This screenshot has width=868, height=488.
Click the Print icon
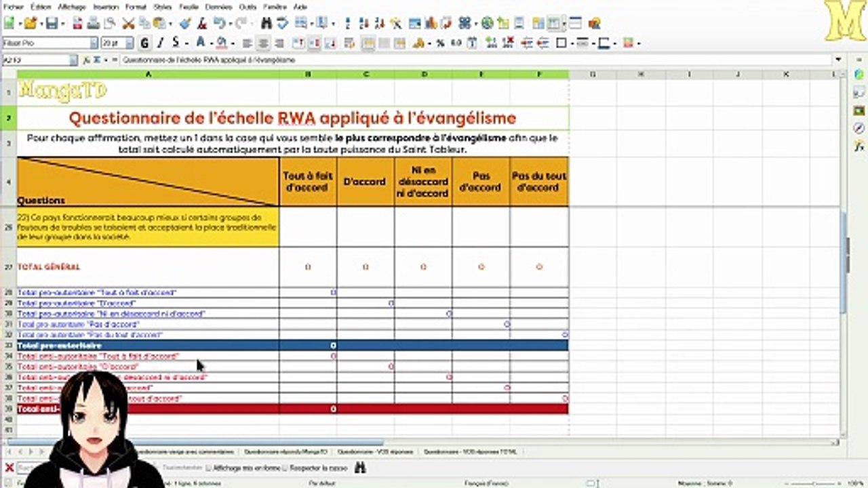[93, 23]
